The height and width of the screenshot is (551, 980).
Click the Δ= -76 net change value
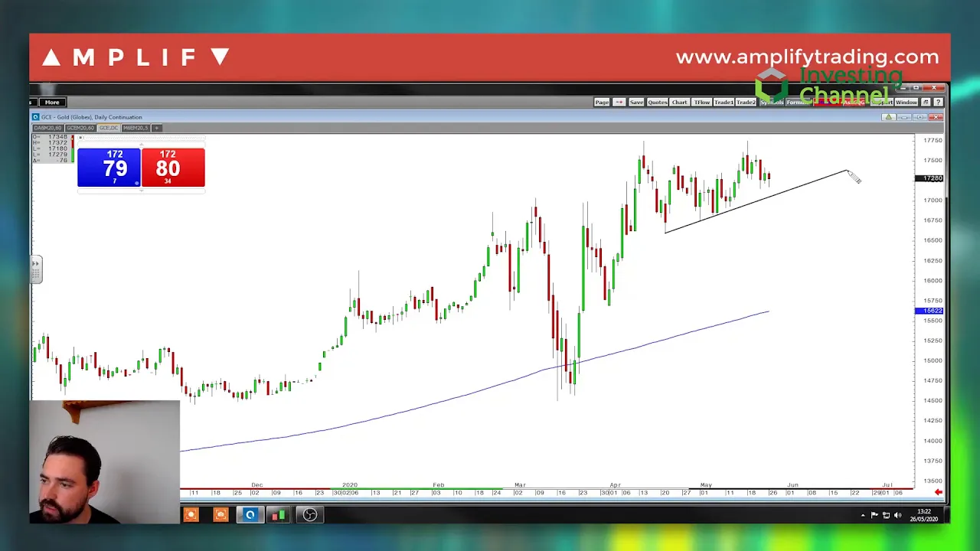point(51,161)
